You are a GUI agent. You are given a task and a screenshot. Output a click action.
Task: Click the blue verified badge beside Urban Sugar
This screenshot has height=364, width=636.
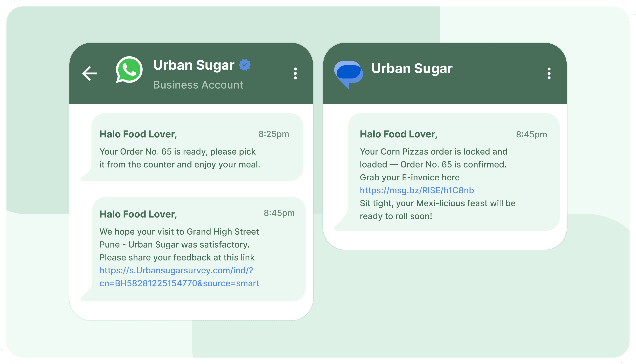click(245, 65)
